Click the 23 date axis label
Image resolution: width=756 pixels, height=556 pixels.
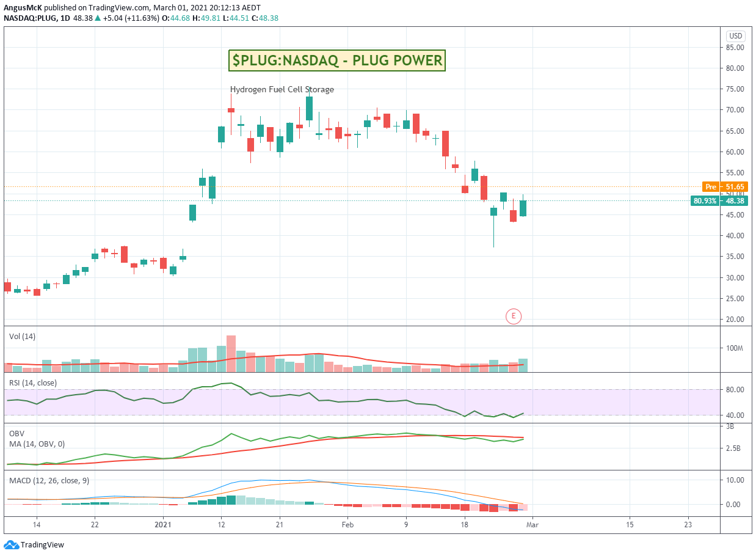[x=688, y=525]
